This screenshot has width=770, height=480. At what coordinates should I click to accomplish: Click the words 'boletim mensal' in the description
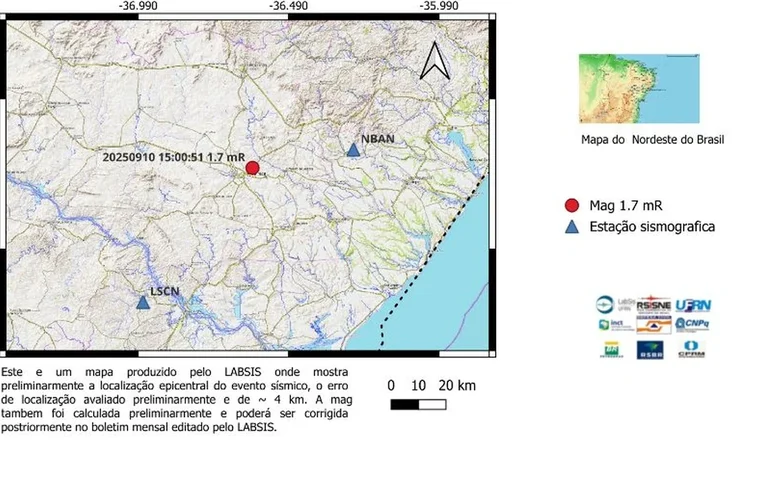pyautogui.click(x=129, y=427)
